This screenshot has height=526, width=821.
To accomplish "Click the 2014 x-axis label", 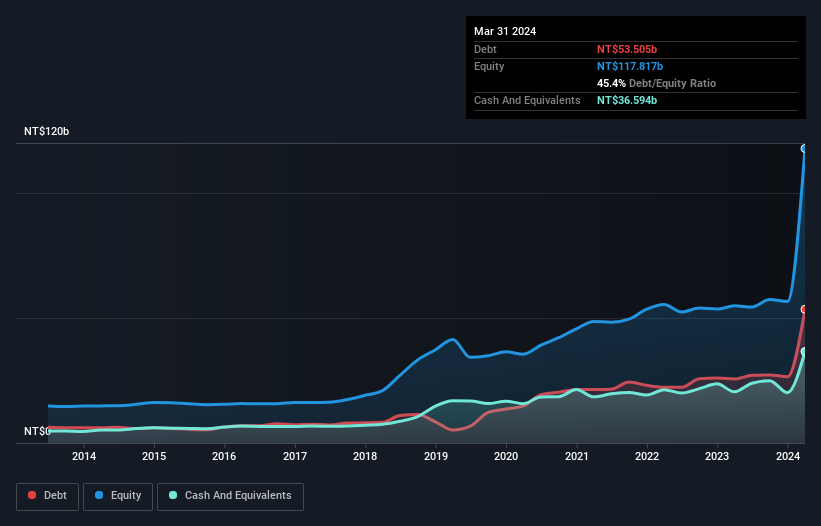I will [x=84, y=456].
